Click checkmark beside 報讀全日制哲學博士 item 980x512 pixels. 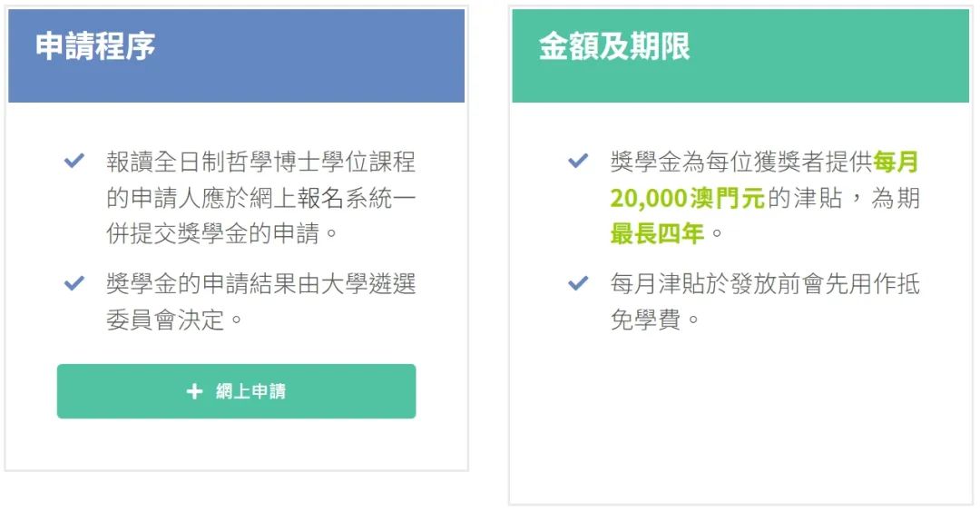click(x=74, y=162)
